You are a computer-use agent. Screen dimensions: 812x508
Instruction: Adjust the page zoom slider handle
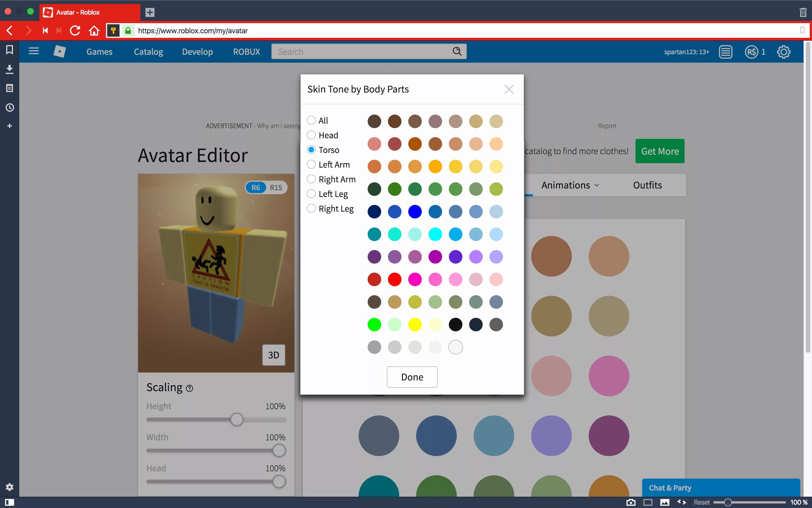(727, 502)
